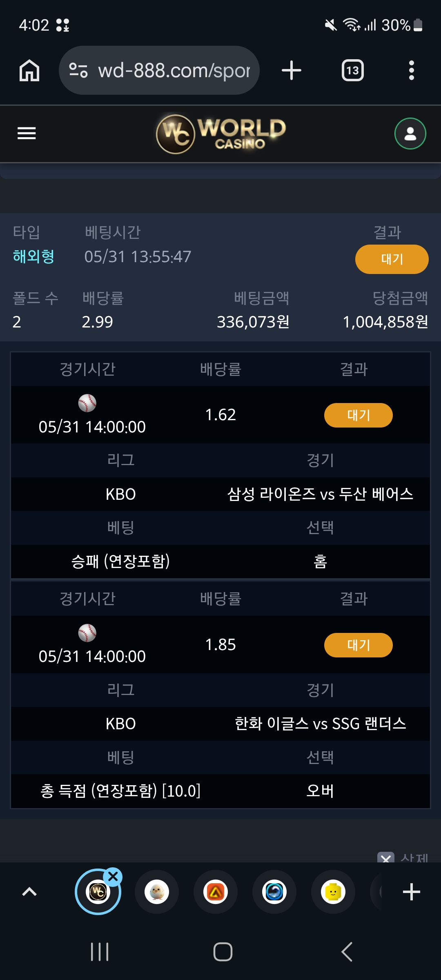441x980 pixels.
Task: Close the World Casino floating tab
Action: (x=113, y=876)
